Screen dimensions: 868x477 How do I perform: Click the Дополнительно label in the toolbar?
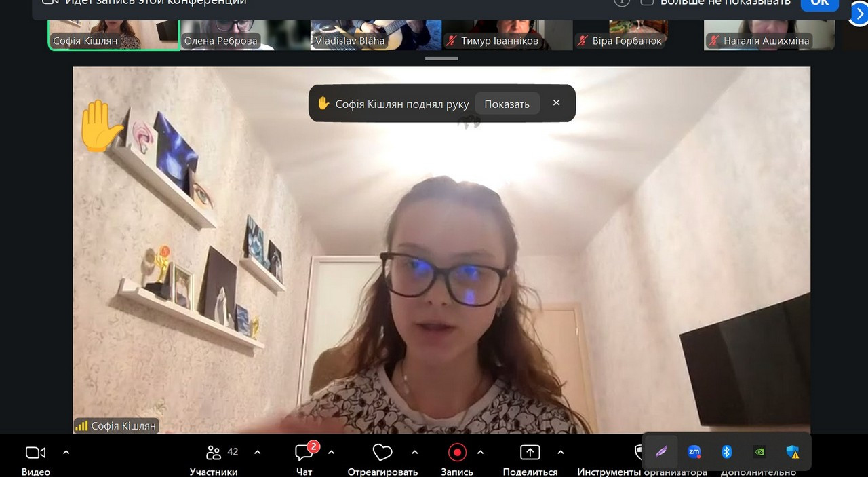[x=758, y=472]
